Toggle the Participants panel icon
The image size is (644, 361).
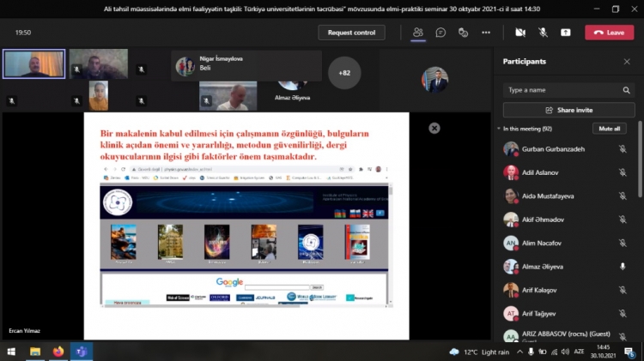tap(418, 33)
